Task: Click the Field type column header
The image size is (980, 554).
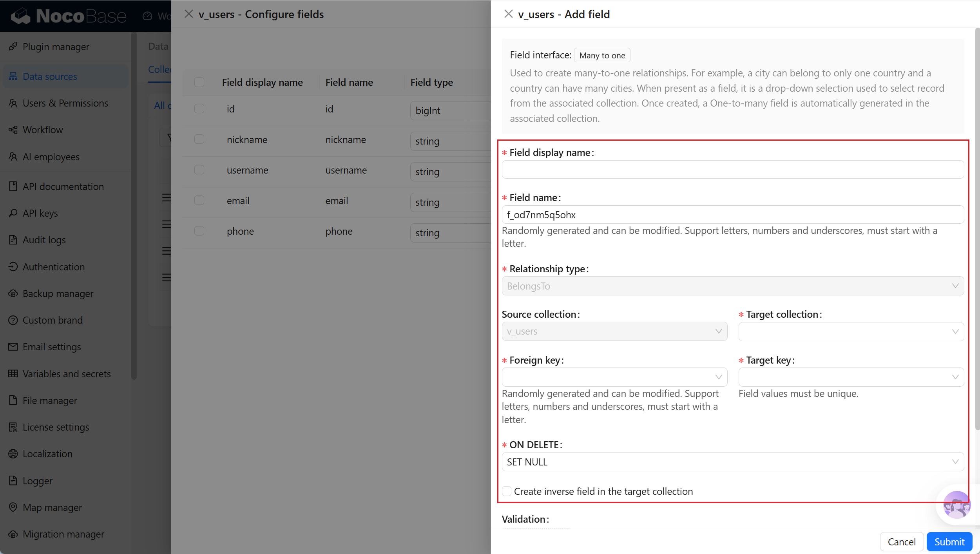Action: coord(431,82)
